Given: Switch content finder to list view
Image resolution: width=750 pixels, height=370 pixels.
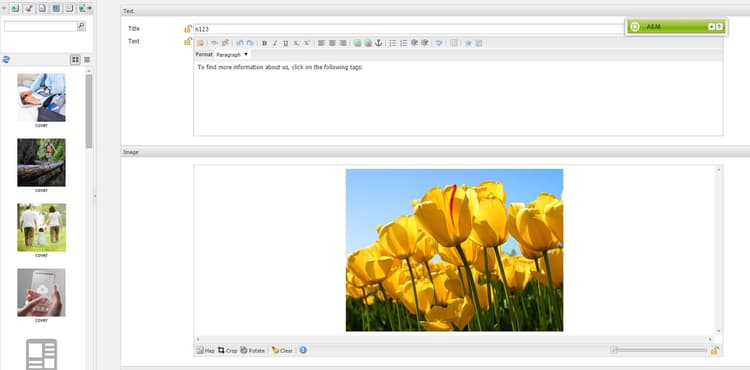Looking at the screenshot, I should [x=87, y=60].
